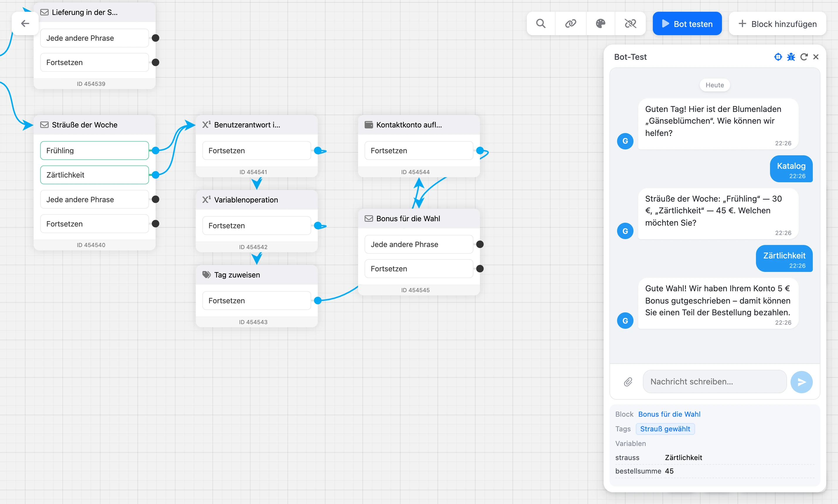This screenshot has height=504, width=838.
Task: Close the Bot-Test panel
Action: (x=816, y=57)
